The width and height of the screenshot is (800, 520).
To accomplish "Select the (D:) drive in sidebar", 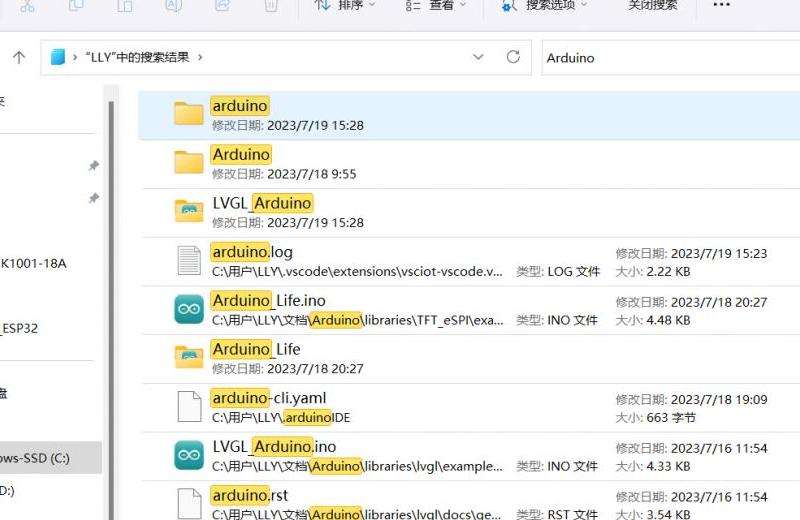I will coord(8,490).
